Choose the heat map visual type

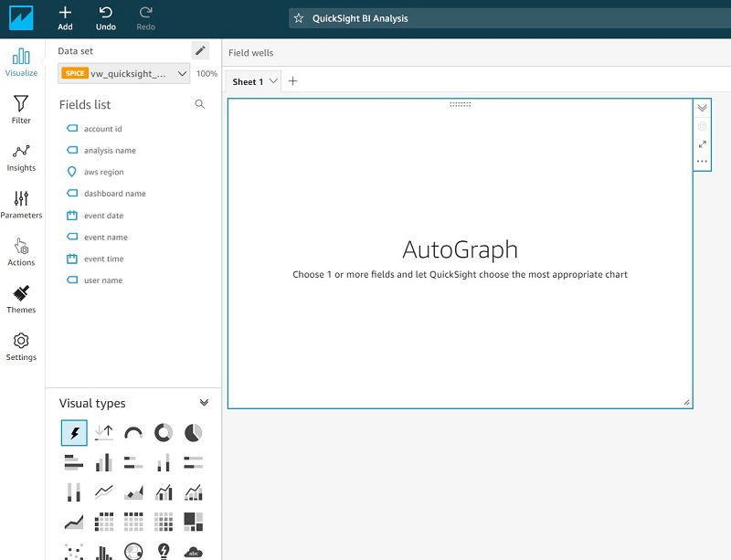point(164,522)
